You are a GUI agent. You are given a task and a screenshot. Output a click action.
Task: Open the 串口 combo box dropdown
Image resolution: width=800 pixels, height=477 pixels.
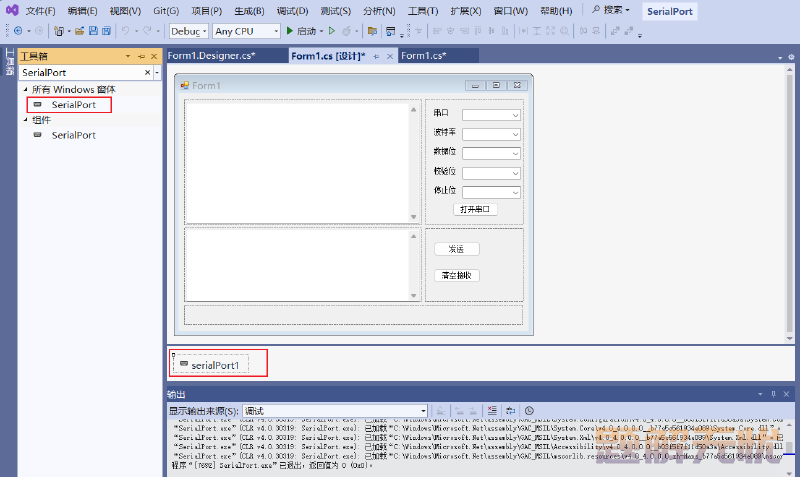click(515, 115)
